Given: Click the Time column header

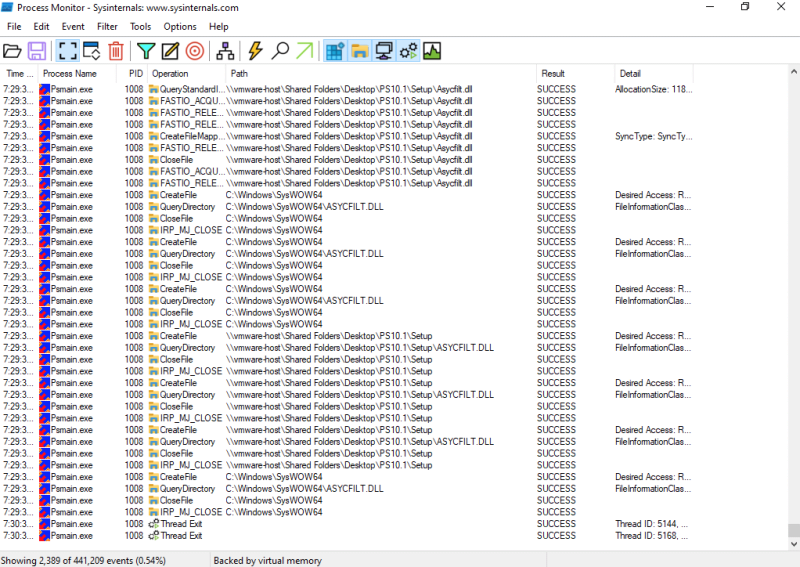Looking at the screenshot, I should click(x=19, y=73).
